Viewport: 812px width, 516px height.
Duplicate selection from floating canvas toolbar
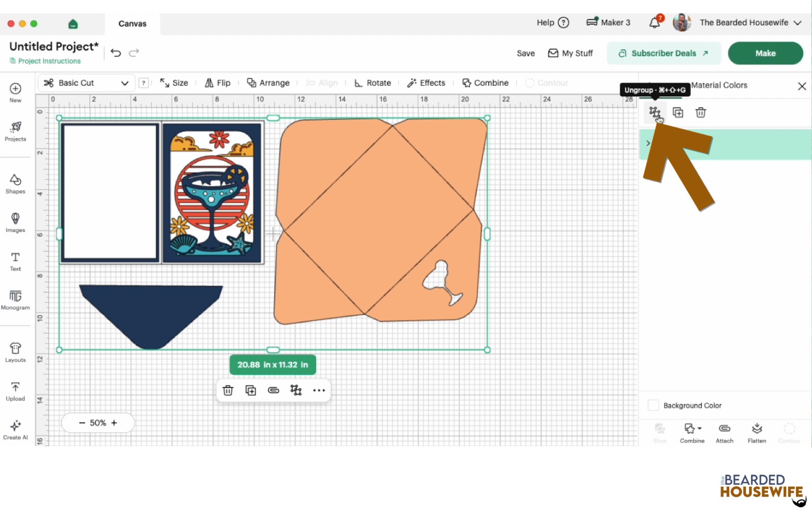tap(251, 390)
